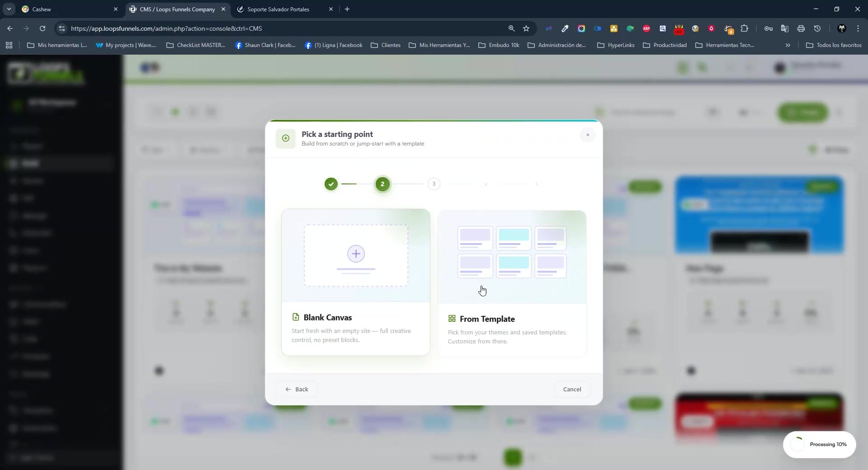Switch to CMS / Loops Funnels Company tab

tap(178, 9)
